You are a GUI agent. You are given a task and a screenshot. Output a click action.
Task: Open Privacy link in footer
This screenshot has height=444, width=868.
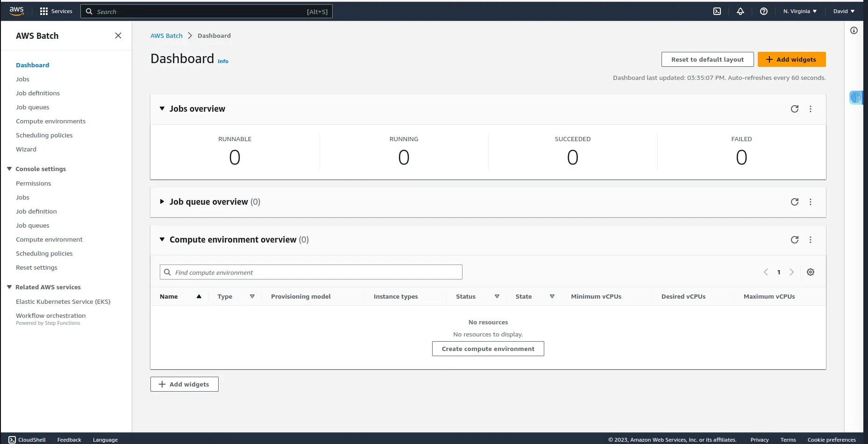coord(759,440)
